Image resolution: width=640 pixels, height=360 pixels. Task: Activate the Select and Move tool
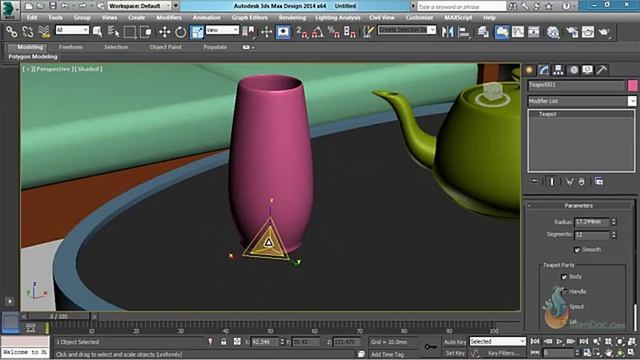click(164, 32)
